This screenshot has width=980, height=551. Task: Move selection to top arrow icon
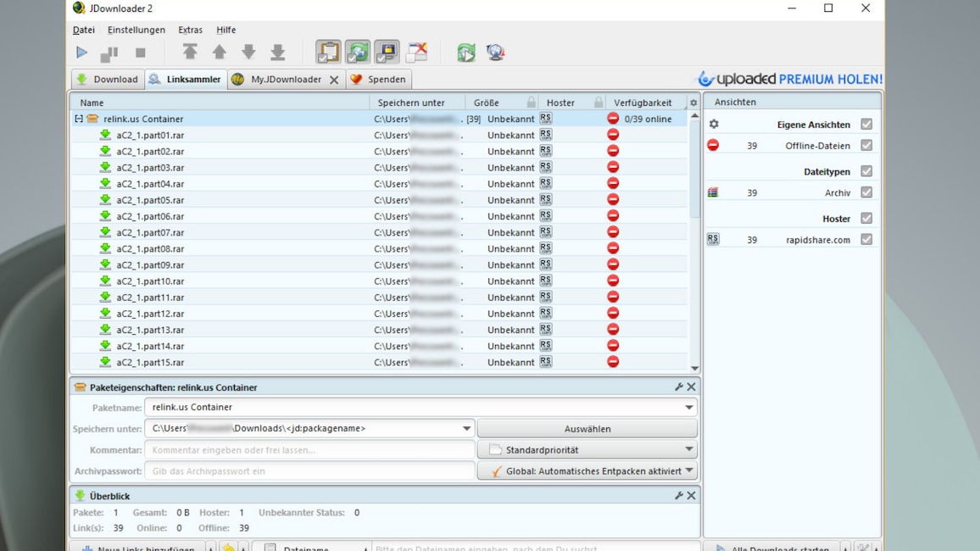pos(190,53)
